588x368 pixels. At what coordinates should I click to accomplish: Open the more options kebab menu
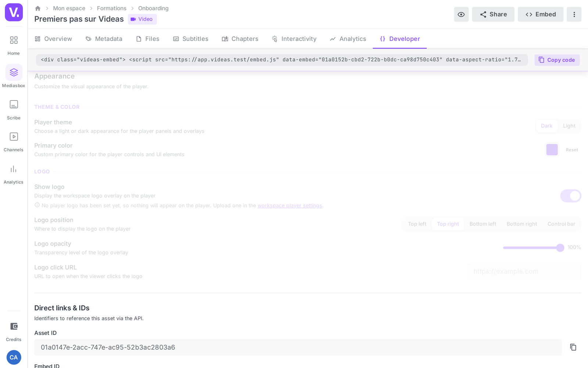(574, 14)
